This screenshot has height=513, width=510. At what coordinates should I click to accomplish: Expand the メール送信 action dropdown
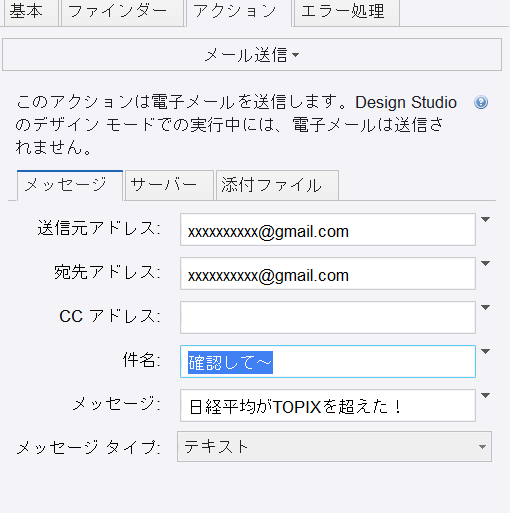[252, 55]
